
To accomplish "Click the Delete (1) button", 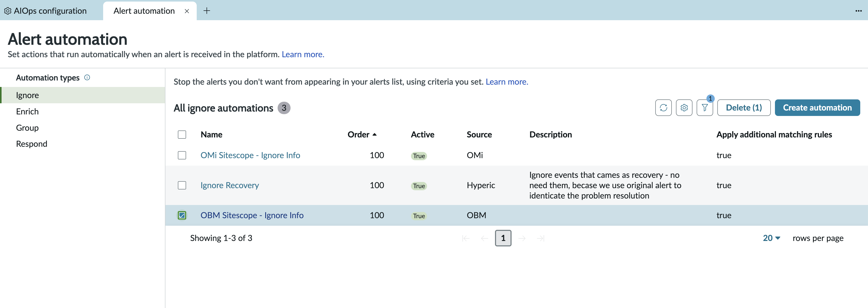I will click(x=744, y=108).
